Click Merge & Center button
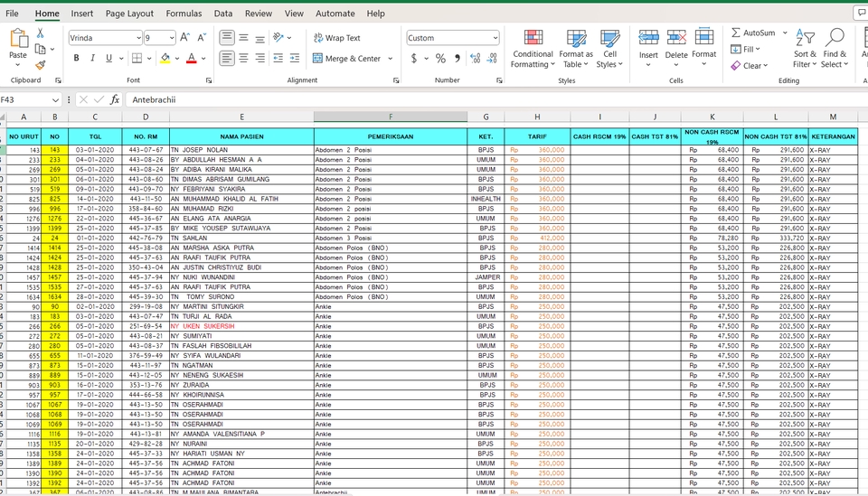Viewport: 868px width, 496px height. pos(346,58)
